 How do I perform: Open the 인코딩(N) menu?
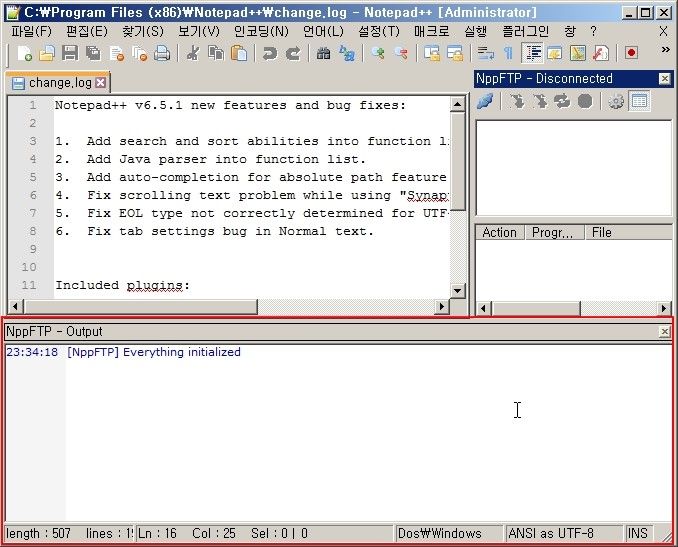[261, 31]
